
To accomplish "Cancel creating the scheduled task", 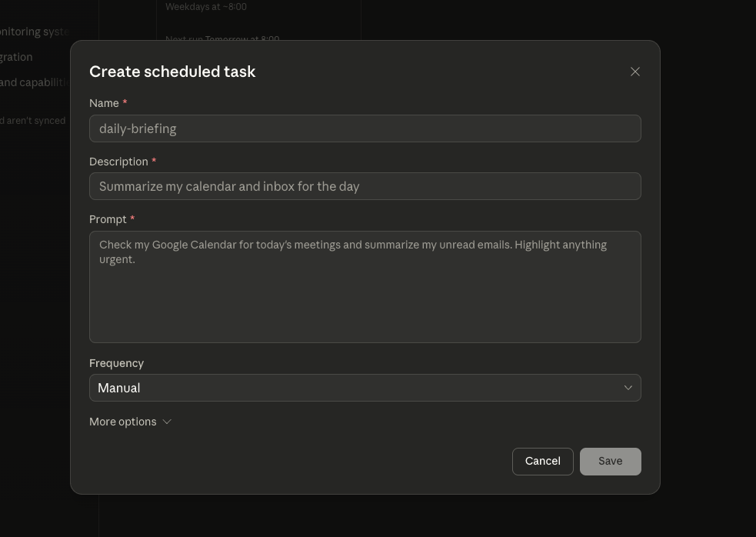I will pos(542,461).
